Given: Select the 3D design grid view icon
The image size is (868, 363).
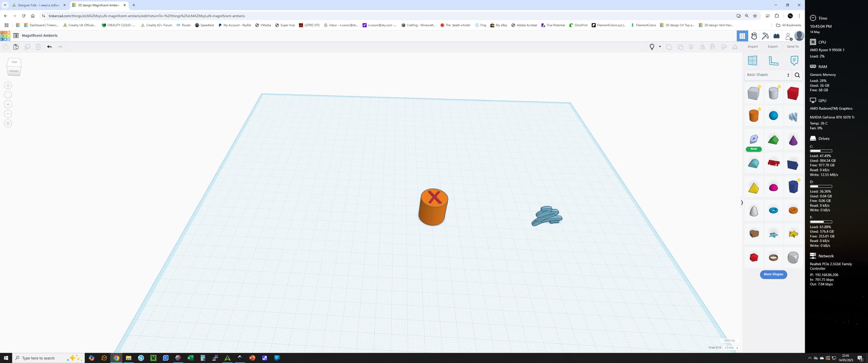Looking at the screenshot, I should (x=742, y=36).
